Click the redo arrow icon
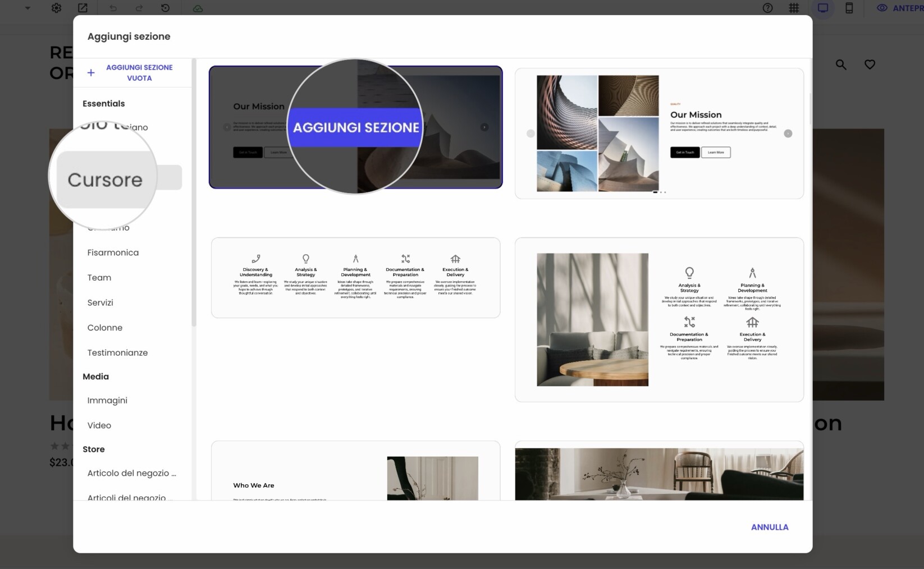The width and height of the screenshot is (924, 569). 139,8
